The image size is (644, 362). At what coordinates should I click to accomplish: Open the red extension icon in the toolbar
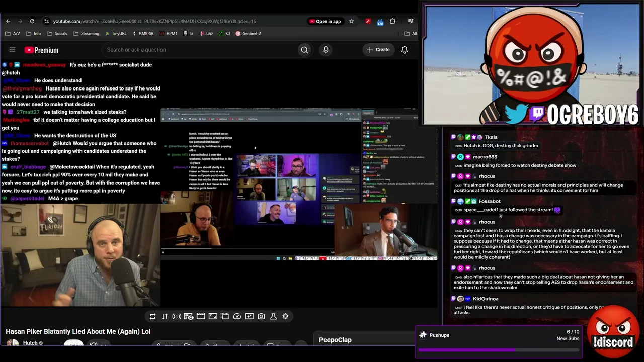tap(368, 21)
